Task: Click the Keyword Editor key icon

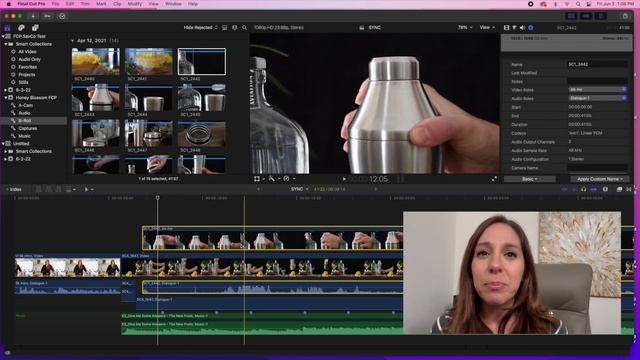Action: point(47,16)
